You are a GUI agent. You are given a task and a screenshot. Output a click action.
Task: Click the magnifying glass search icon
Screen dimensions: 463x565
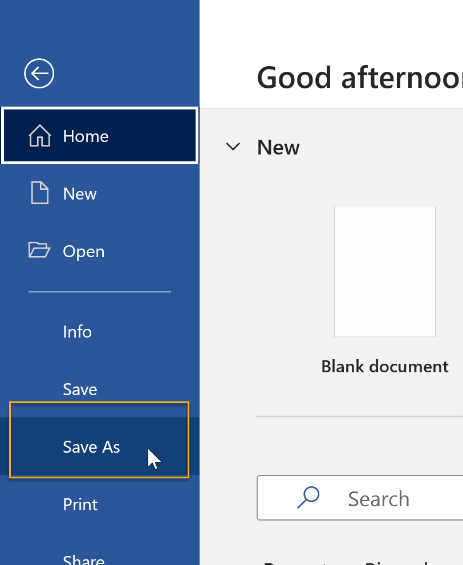[308, 498]
